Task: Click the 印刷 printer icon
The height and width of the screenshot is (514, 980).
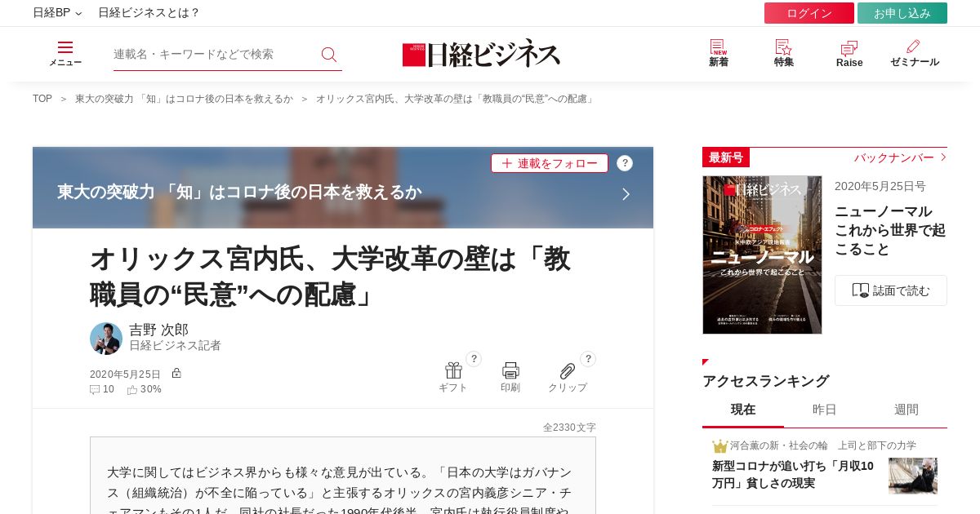Action: 510,370
